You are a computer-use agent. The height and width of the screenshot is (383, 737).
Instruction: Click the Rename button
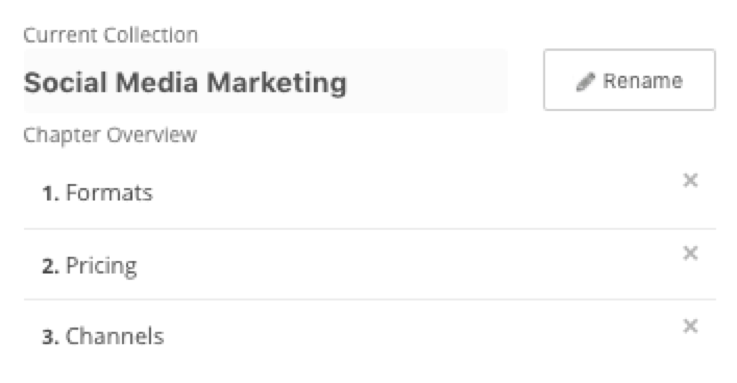tap(629, 80)
